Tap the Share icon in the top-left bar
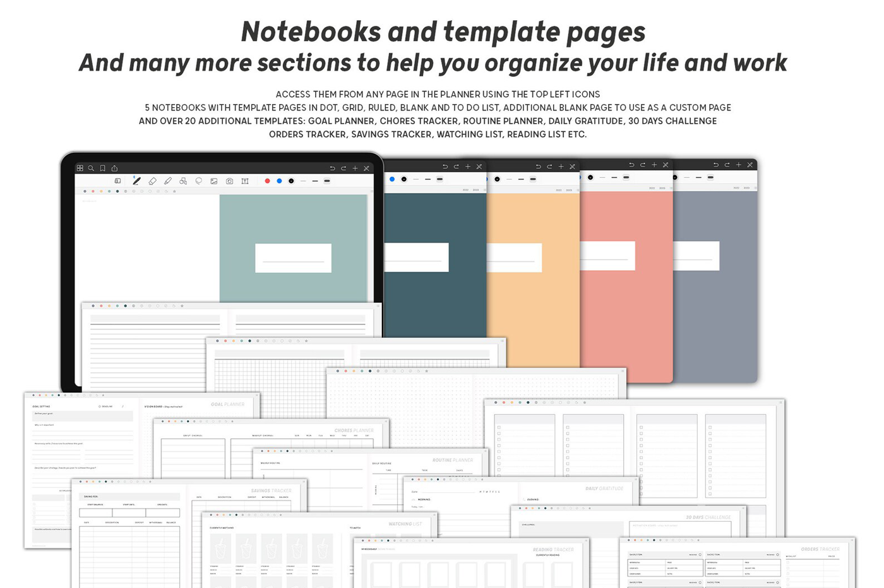This screenshot has width=884, height=588. pos(114,168)
